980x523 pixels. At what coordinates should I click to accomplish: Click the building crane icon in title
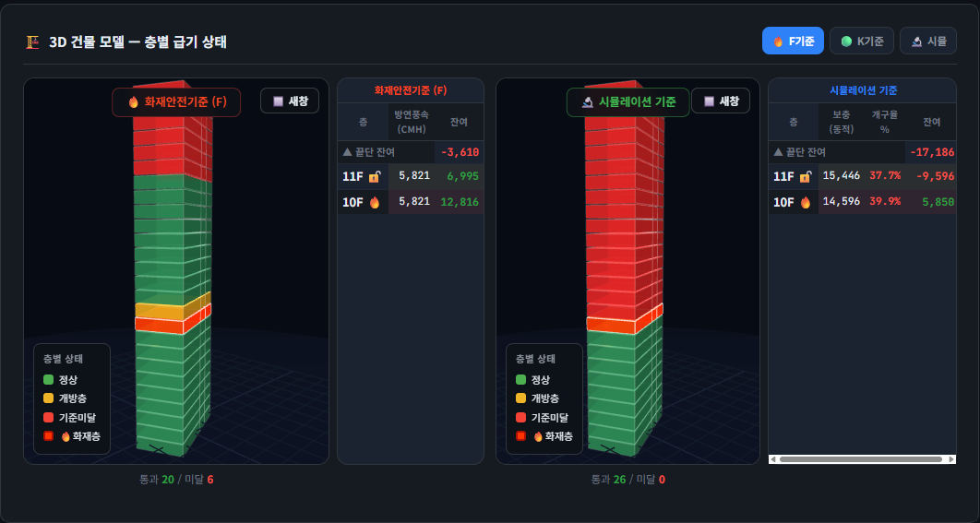click(x=32, y=42)
